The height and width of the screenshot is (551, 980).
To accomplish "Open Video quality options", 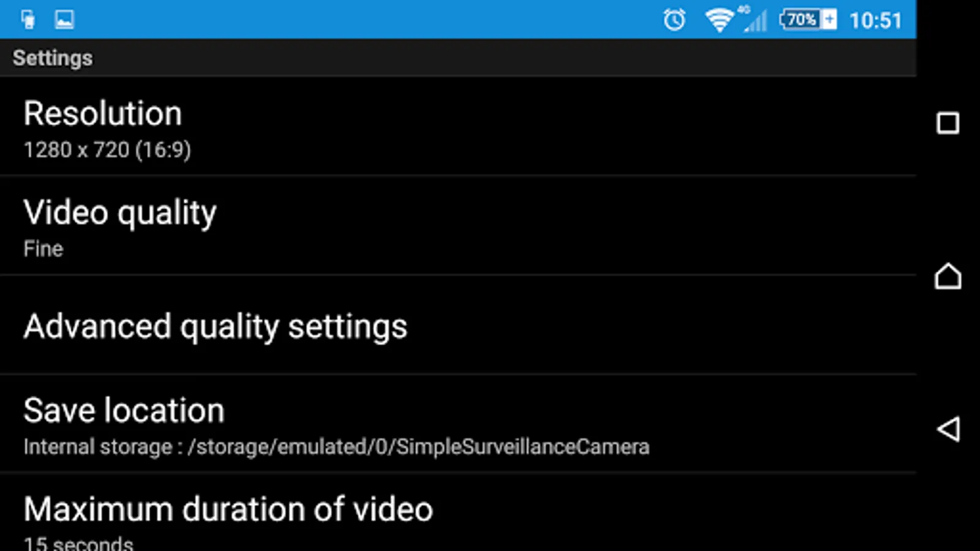I will tap(120, 213).
